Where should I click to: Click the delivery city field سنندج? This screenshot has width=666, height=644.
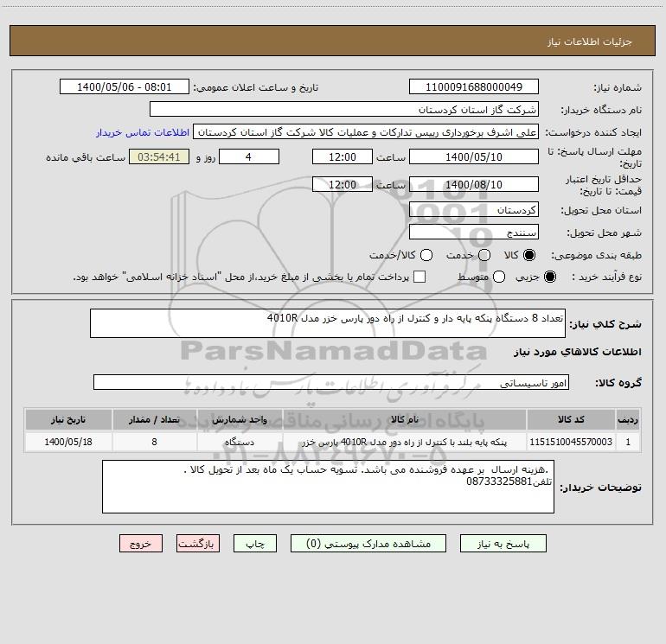pos(474,232)
